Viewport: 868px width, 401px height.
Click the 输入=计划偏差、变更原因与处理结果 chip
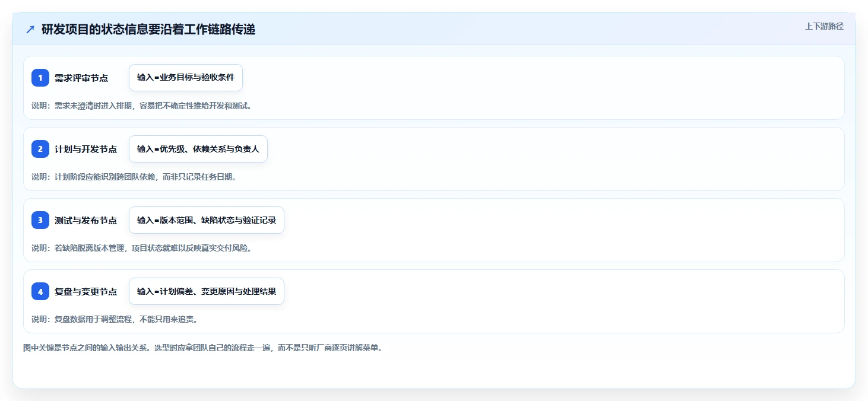[207, 291]
